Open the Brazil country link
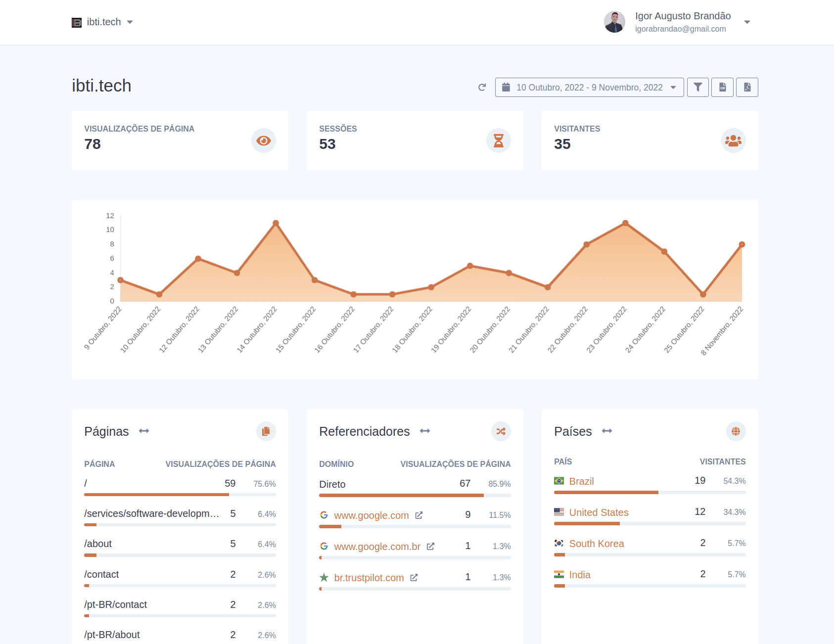834x644 pixels. [x=581, y=481]
